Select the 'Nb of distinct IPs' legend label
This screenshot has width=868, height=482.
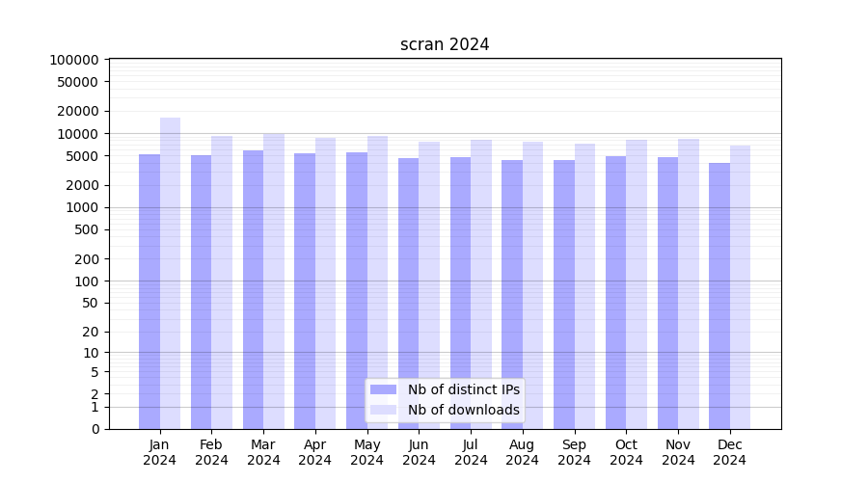point(463,389)
